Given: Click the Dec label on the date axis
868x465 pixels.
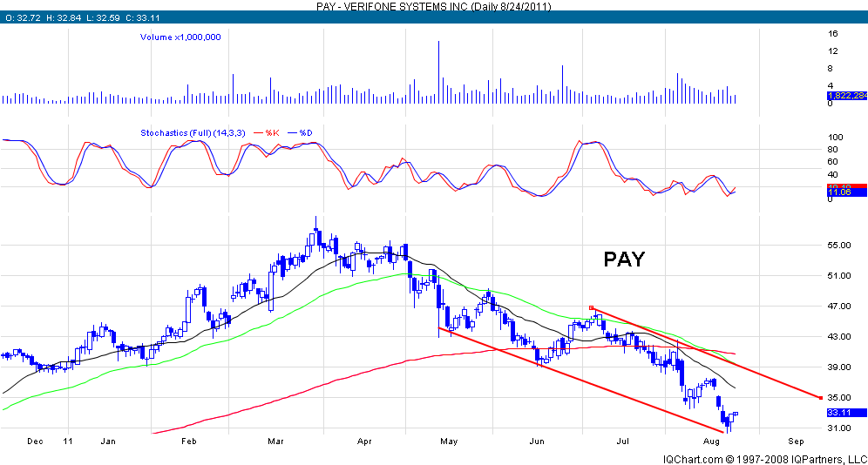Looking at the screenshot, I should [x=34, y=441].
